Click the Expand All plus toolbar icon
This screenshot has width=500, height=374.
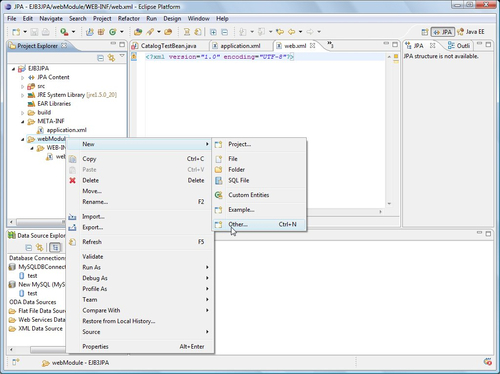pos(213,32)
